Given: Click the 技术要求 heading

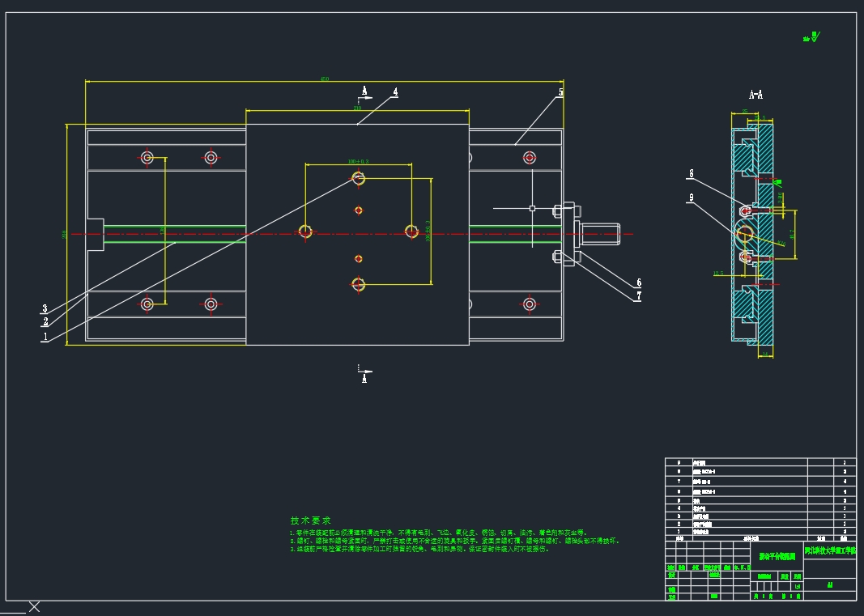Looking at the screenshot, I should 311,520.
